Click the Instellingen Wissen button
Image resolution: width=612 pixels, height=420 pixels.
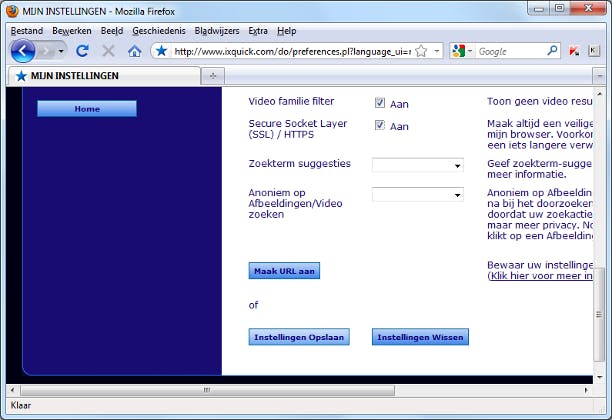420,337
